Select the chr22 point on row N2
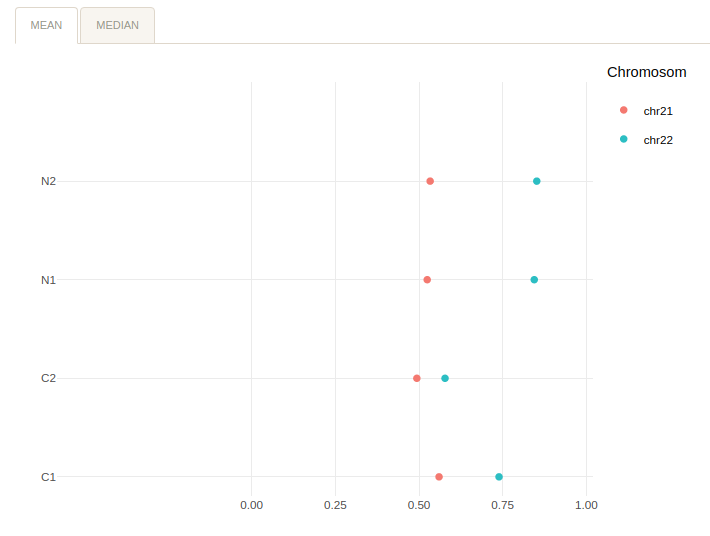This screenshot has height=536, width=710. pyautogui.click(x=537, y=181)
